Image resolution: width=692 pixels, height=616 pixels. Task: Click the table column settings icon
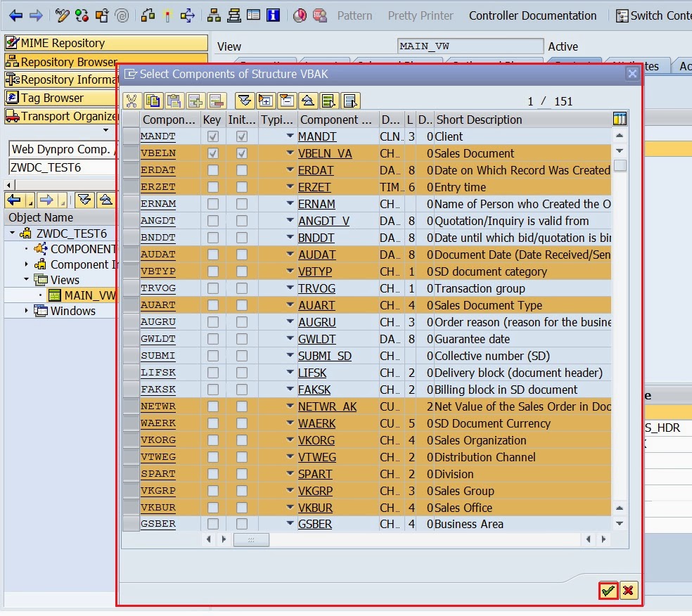[620, 119]
